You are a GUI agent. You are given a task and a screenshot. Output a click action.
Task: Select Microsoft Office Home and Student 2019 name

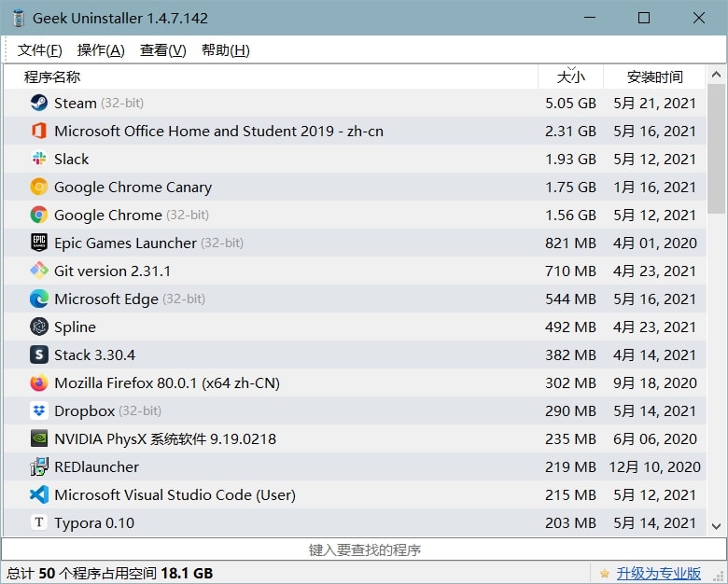point(218,131)
